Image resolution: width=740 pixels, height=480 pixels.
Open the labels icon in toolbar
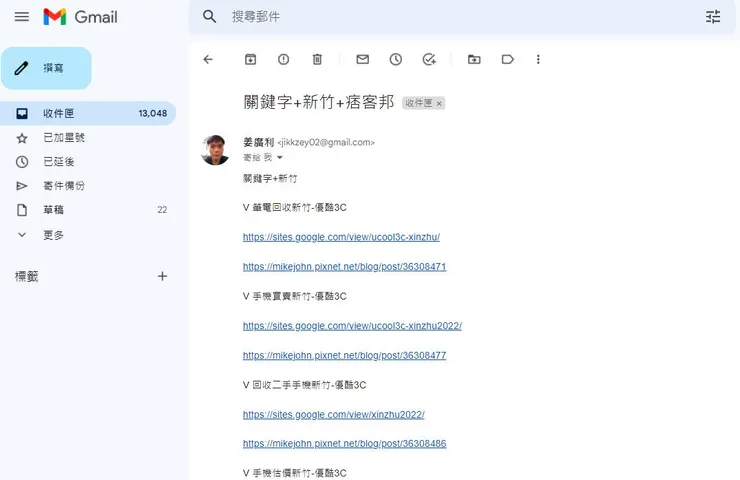(507, 59)
